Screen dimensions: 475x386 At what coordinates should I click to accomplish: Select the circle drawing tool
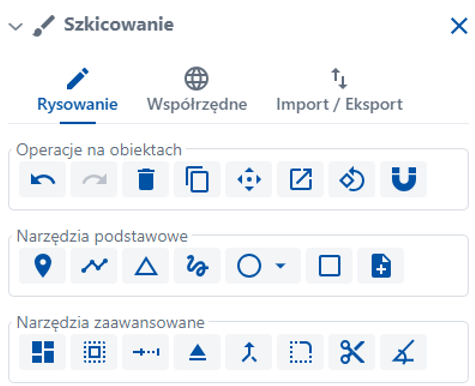pyautogui.click(x=249, y=266)
